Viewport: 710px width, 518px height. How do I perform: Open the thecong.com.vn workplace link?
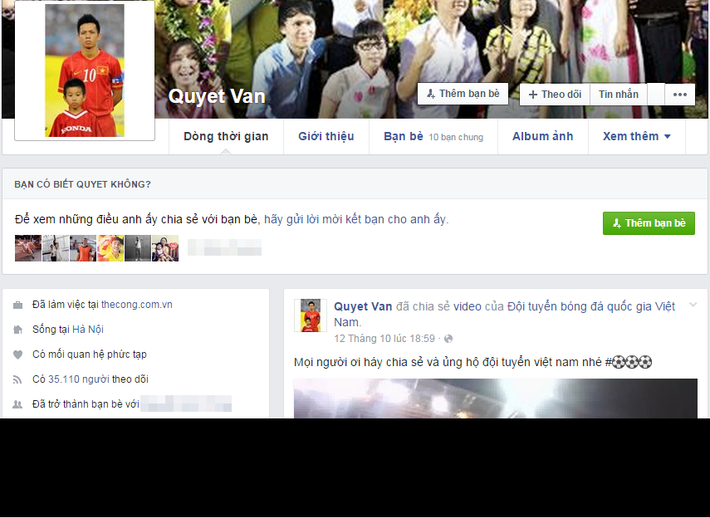(x=136, y=305)
